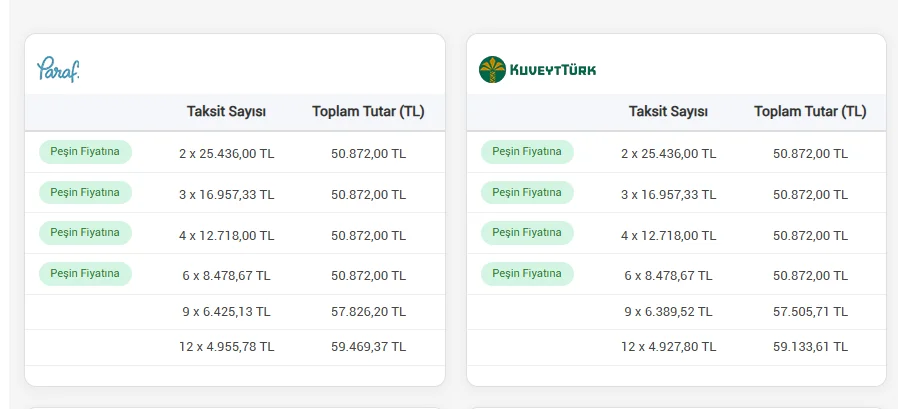
Task: Select KuveytTürk 50.872,00 TL total in 3-installment row
Action: tap(810, 195)
